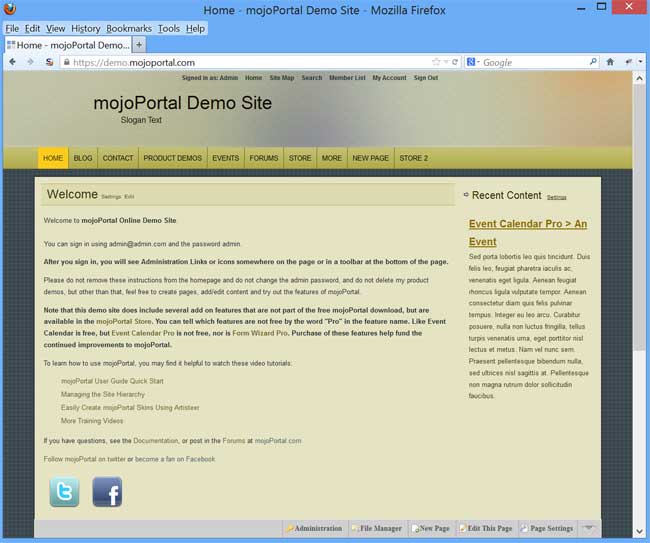The height and width of the screenshot is (543, 650).
Task: Open File Manager from the bottom toolbar
Action: click(376, 528)
